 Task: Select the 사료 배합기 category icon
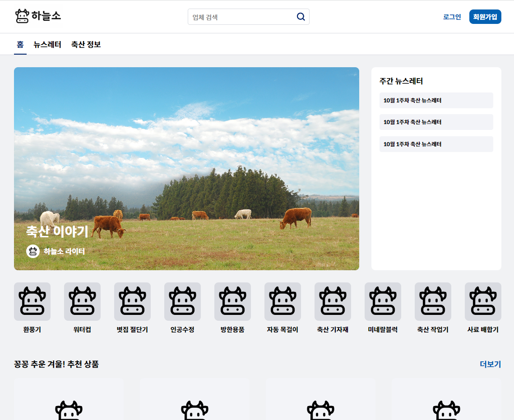tap(483, 301)
